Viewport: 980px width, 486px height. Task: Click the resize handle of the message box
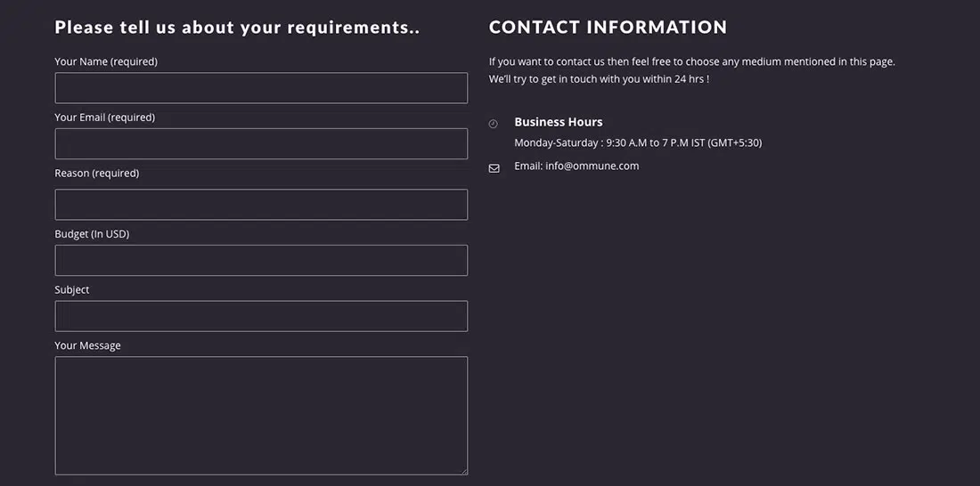click(x=463, y=471)
